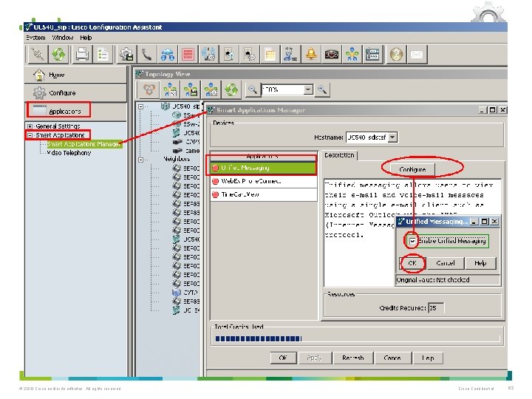
Task: Click the zoom out magnifier in Topology View
Action: tap(253, 89)
